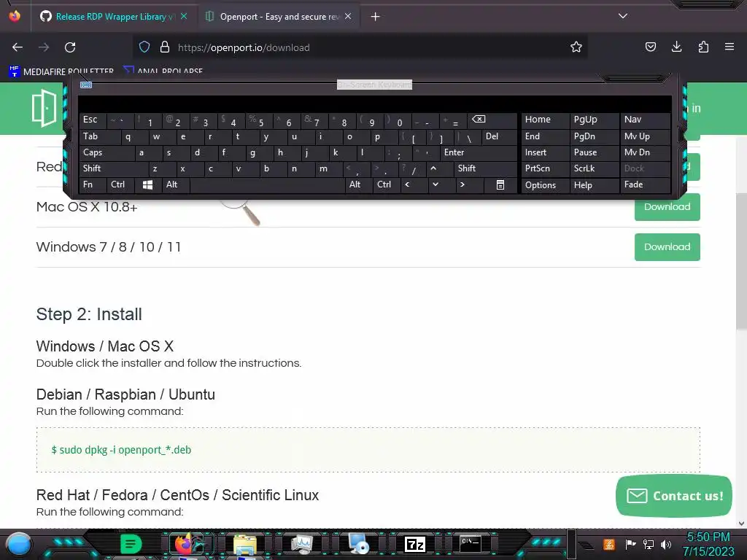Close the RDP Wrapper Library tab
This screenshot has width=747, height=560.
point(184,17)
